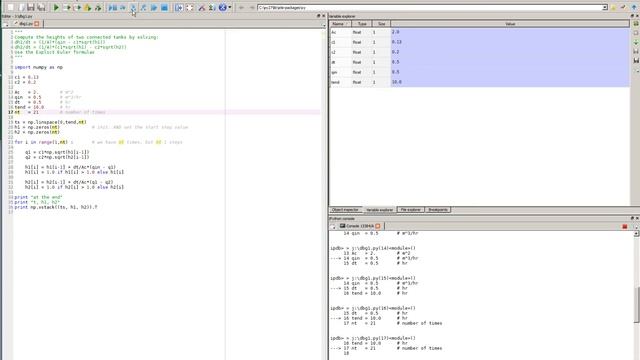Click the Forward navigation arrow in toolbar

[x=252, y=7]
